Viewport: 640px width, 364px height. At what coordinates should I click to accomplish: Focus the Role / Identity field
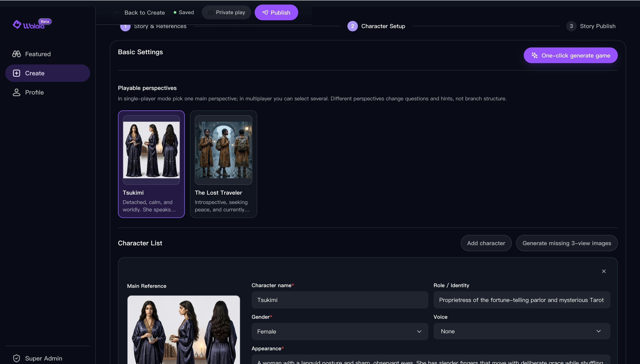[x=522, y=300]
